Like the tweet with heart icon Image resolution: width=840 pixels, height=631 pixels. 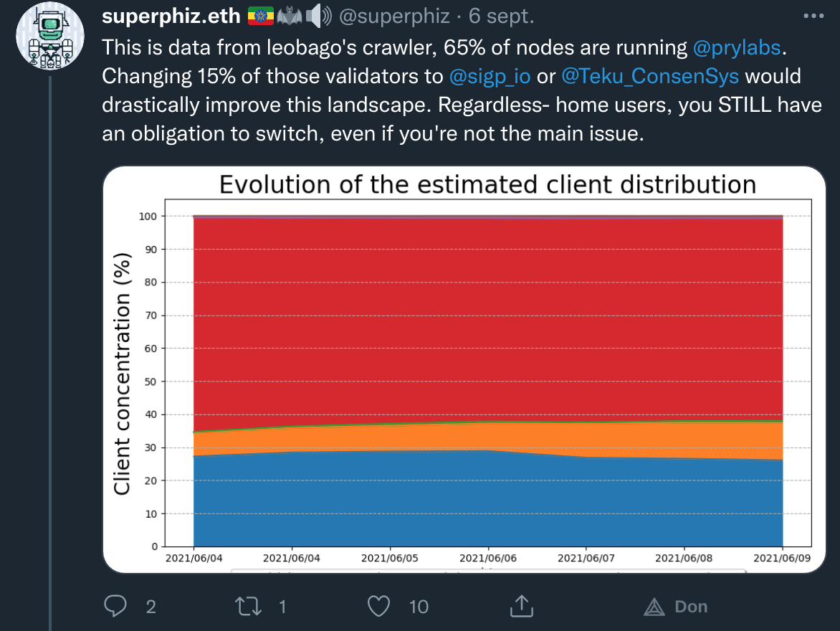click(378, 607)
